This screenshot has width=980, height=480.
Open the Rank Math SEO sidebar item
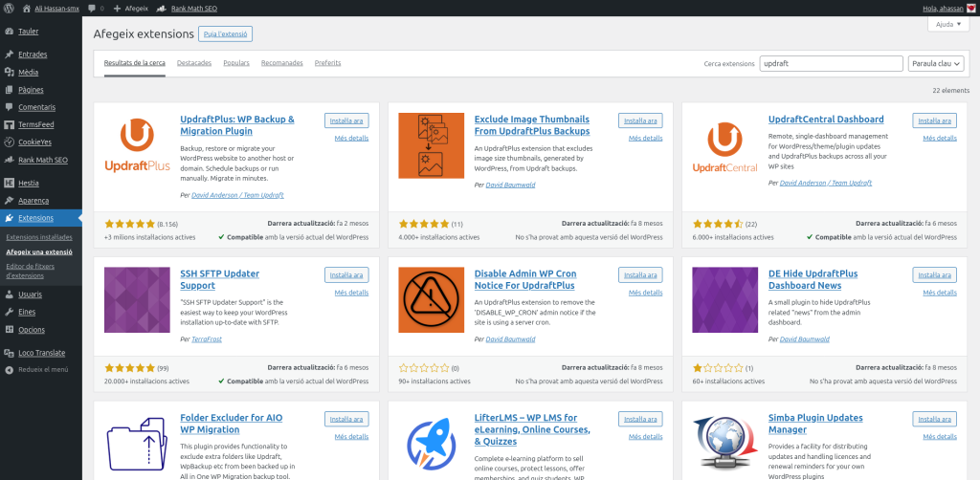pyautogui.click(x=42, y=160)
